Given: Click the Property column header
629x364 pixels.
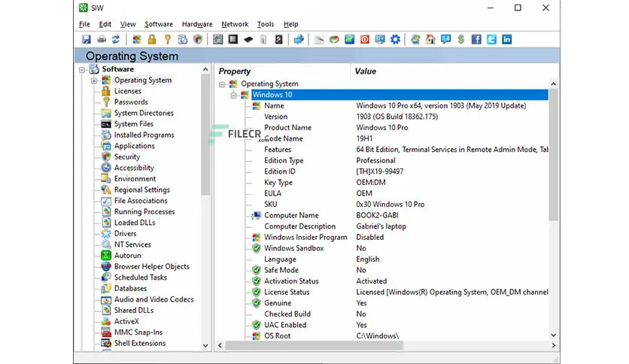Looking at the screenshot, I should [x=235, y=71].
